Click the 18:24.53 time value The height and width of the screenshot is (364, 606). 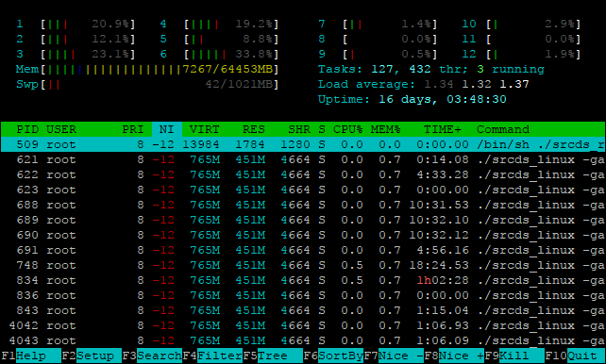(439, 265)
